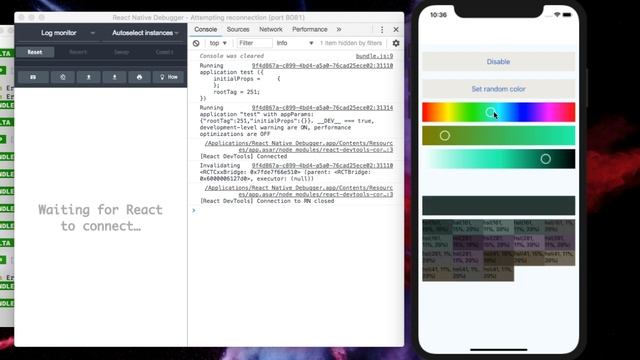Open react-devtools link above 'Connection to RN closed'
The width and height of the screenshot is (640, 360).
click(x=299, y=191)
